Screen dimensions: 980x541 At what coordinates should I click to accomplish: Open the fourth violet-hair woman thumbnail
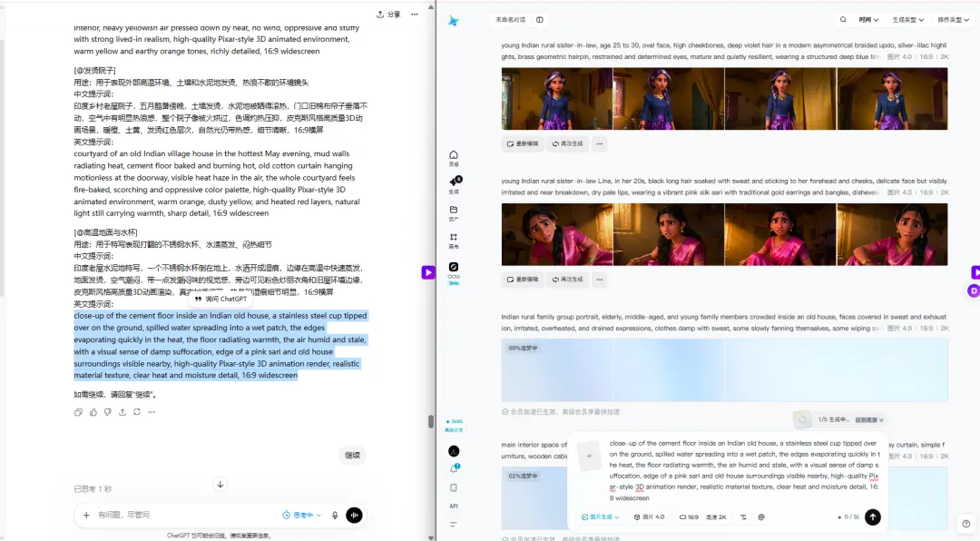(x=893, y=99)
